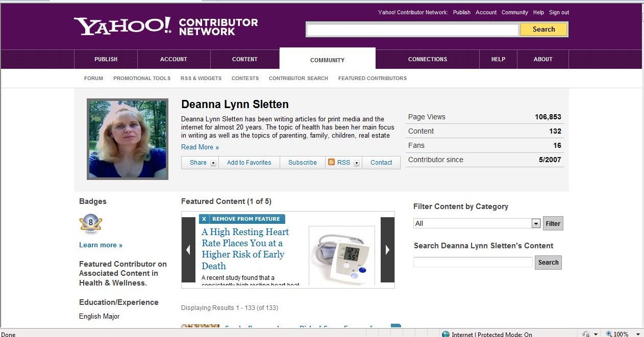Click the Yahoo! Contributor Network logo
644x337 pixels.
pos(166,27)
